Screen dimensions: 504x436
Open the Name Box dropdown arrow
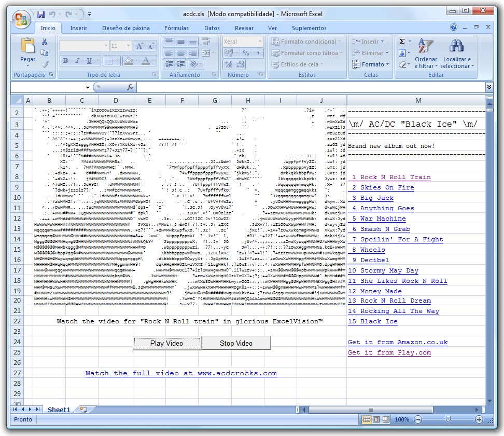88,87
